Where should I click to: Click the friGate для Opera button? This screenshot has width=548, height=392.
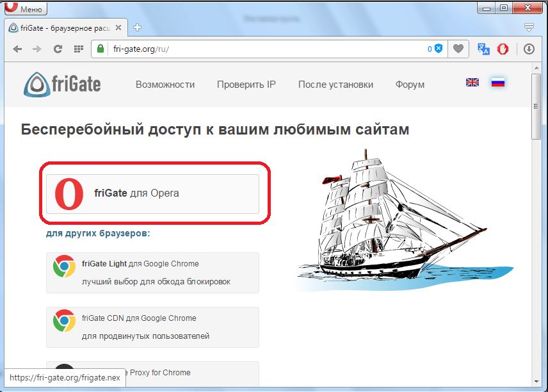(153, 193)
